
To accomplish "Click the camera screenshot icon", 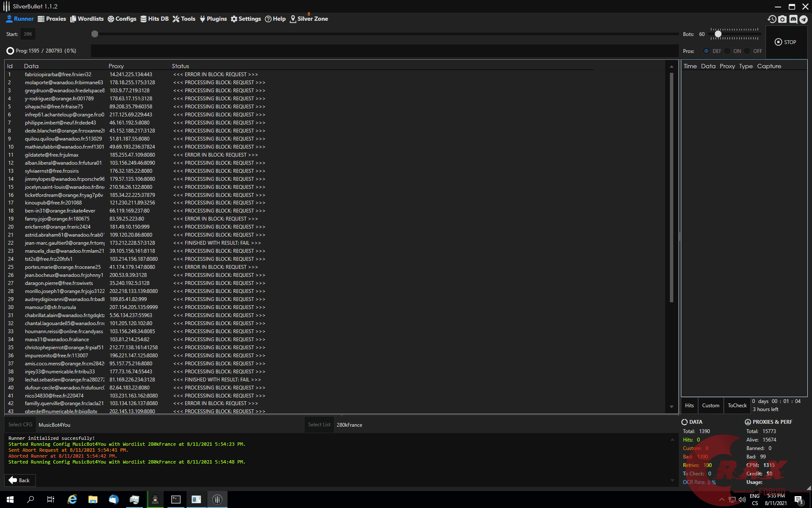I will point(782,19).
